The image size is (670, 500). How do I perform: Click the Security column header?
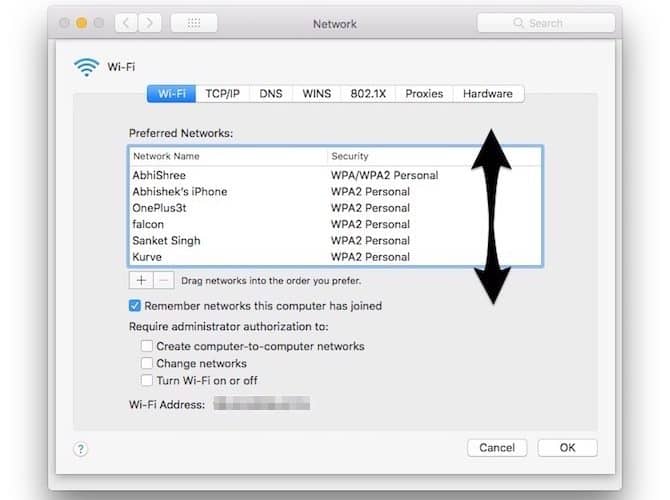(435, 156)
